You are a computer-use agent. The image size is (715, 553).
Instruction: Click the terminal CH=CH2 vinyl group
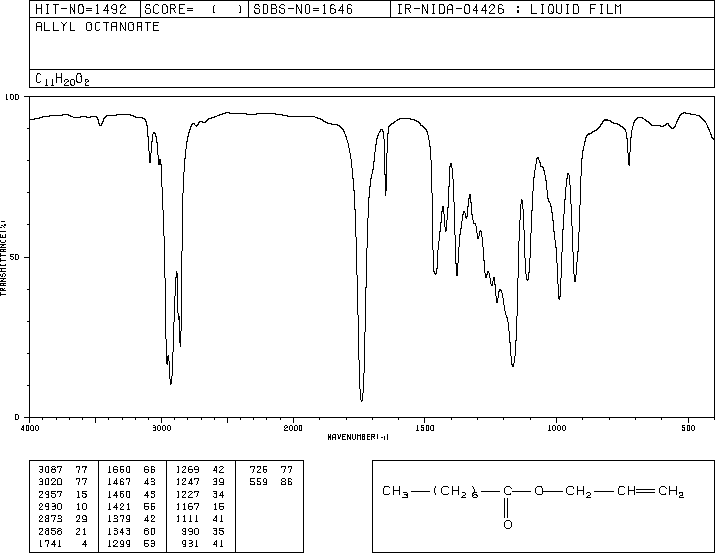[x=651, y=491]
